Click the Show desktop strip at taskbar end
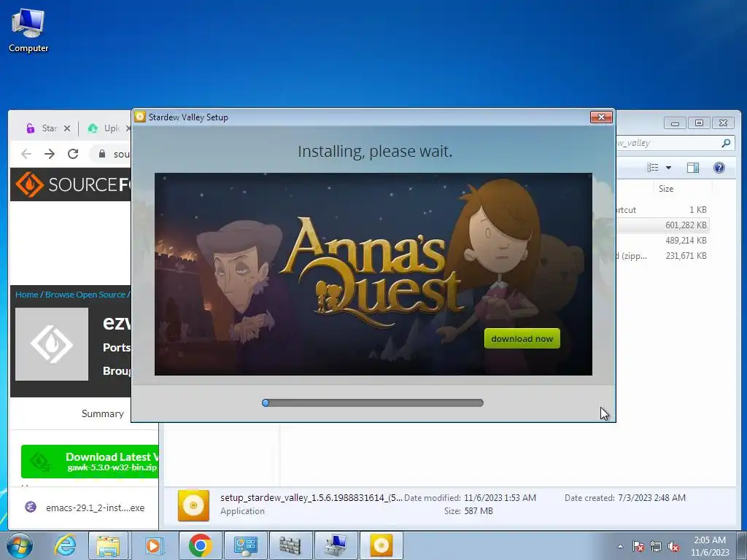Image resolution: width=747 pixels, height=560 pixels. [742, 545]
